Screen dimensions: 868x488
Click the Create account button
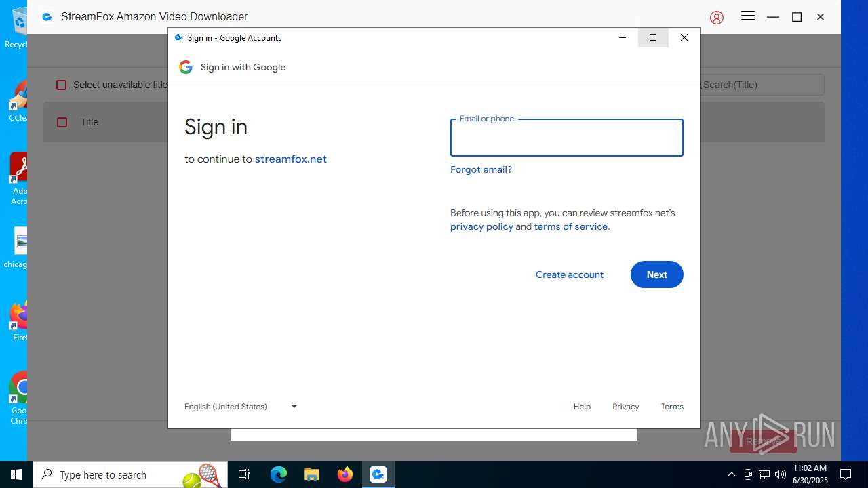[x=570, y=274]
